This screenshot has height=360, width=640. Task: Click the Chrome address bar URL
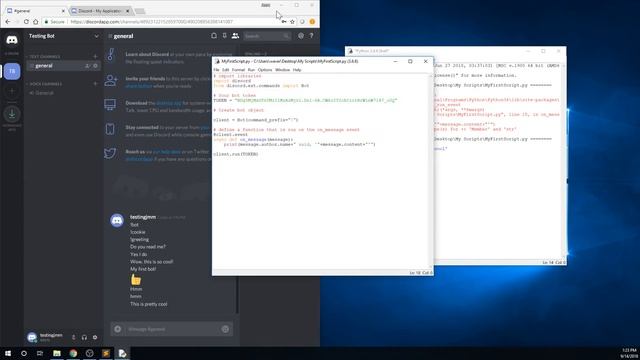152,22
